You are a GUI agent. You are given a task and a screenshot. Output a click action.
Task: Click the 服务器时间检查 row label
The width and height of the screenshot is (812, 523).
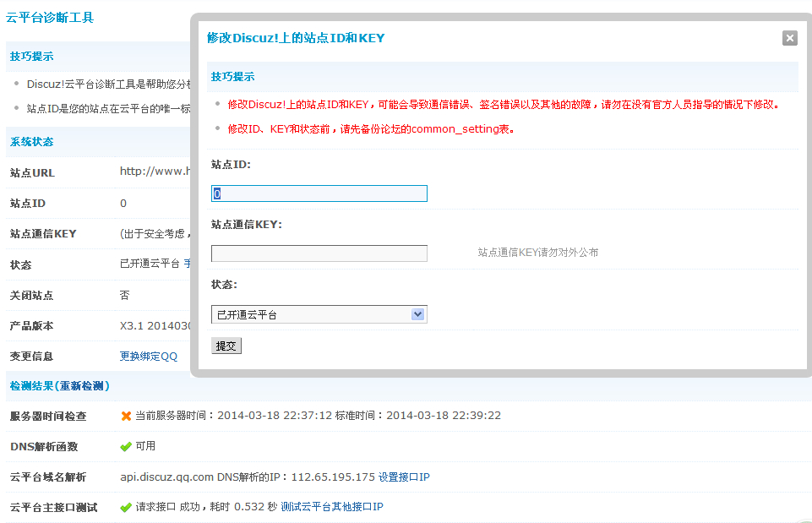pyautogui.click(x=48, y=417)
